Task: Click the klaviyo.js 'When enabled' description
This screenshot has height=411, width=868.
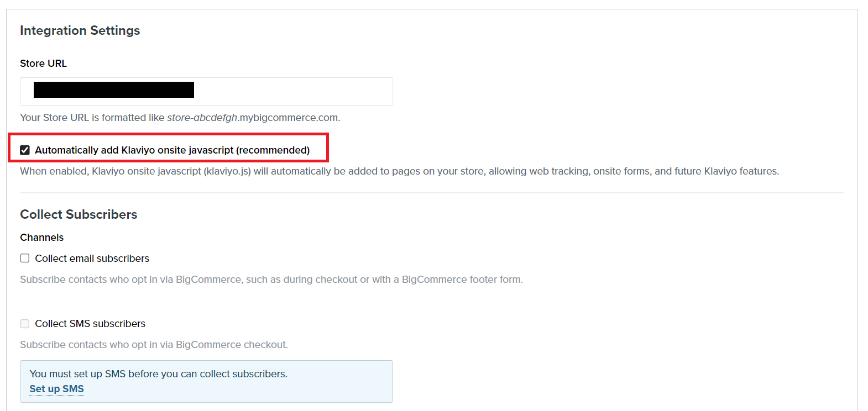Action: 399,171
